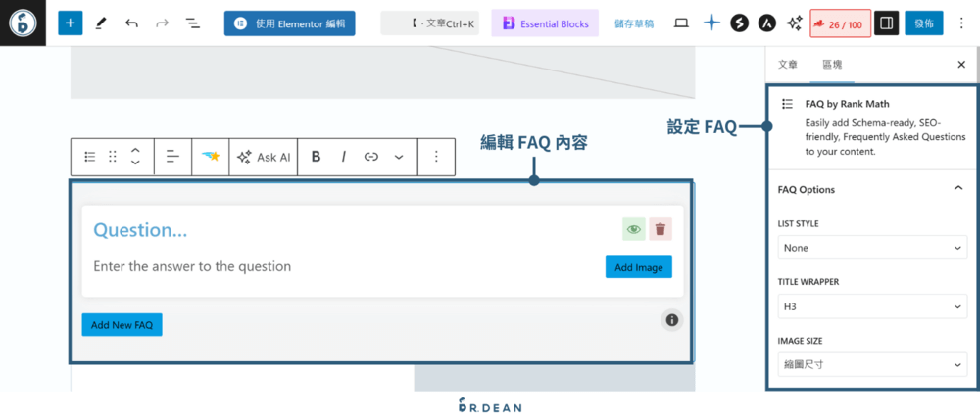Open the Title Wrapper H3 dropdown
The image size is (980, 420).
coord(872,306)
